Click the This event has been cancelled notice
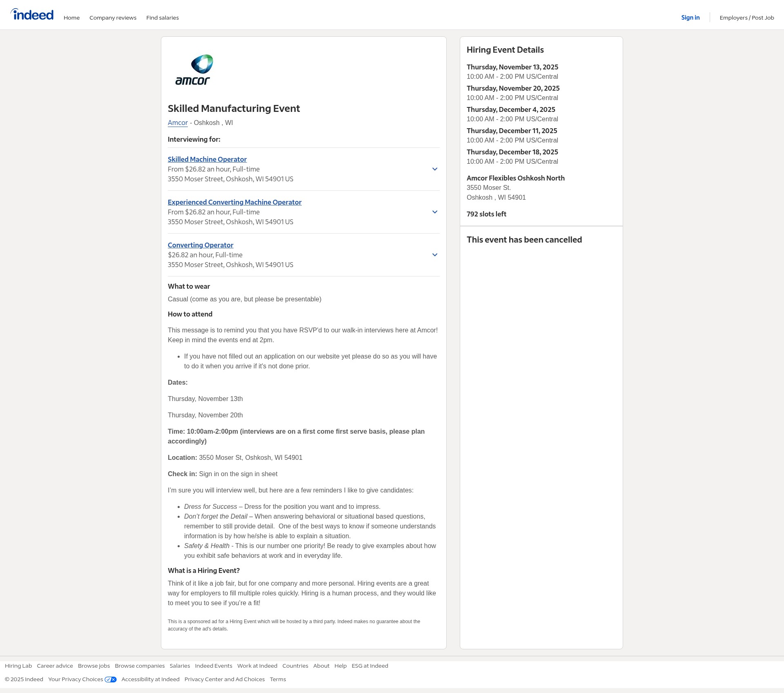 [524, 240]
